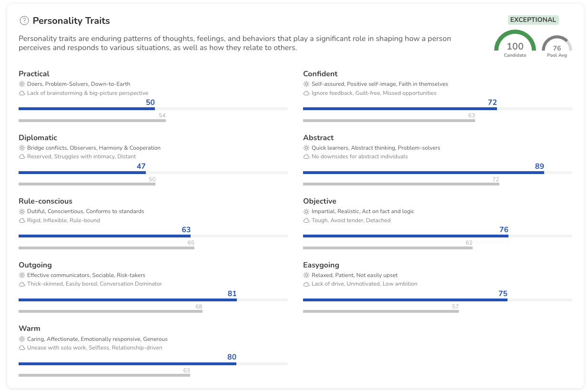Click the sun icon under Easygoing
The height and width of the screenshot is (391, 588).
[306, 275]
